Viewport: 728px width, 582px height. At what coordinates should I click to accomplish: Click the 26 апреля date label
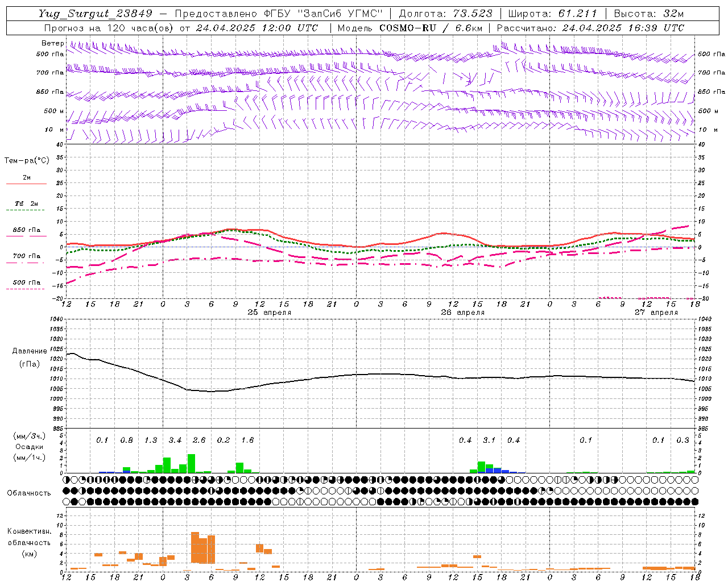(x=462, y=313)
